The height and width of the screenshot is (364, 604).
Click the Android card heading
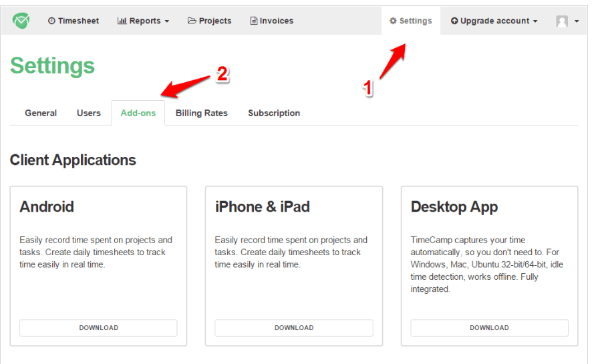[47, 207]
